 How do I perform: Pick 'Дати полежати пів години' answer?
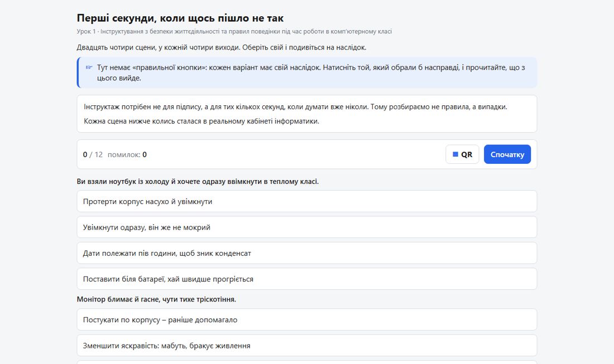click(306, 253)
